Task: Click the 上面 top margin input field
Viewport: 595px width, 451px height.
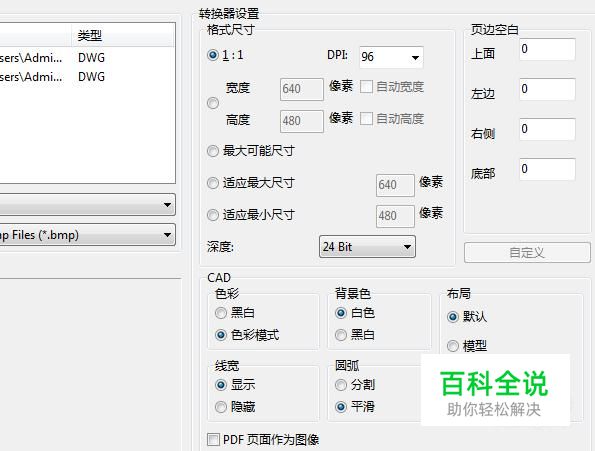Action: coord(547,49)
